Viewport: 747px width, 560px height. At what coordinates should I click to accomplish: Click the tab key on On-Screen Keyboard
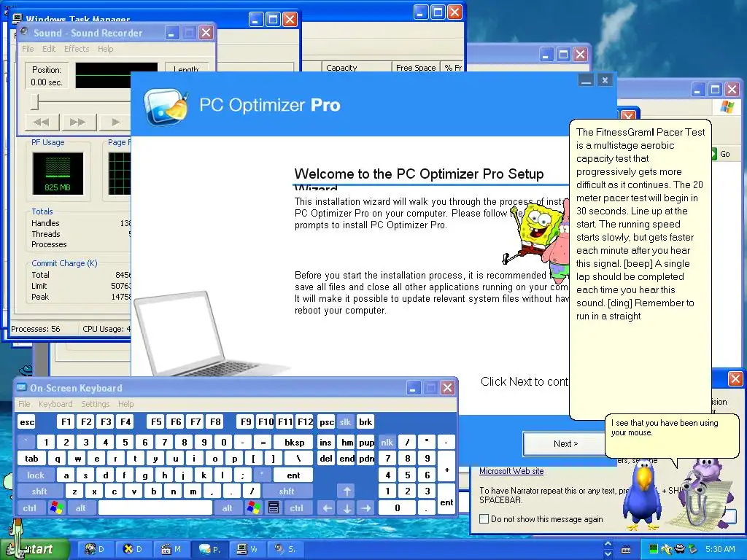(x=31, y=459)
